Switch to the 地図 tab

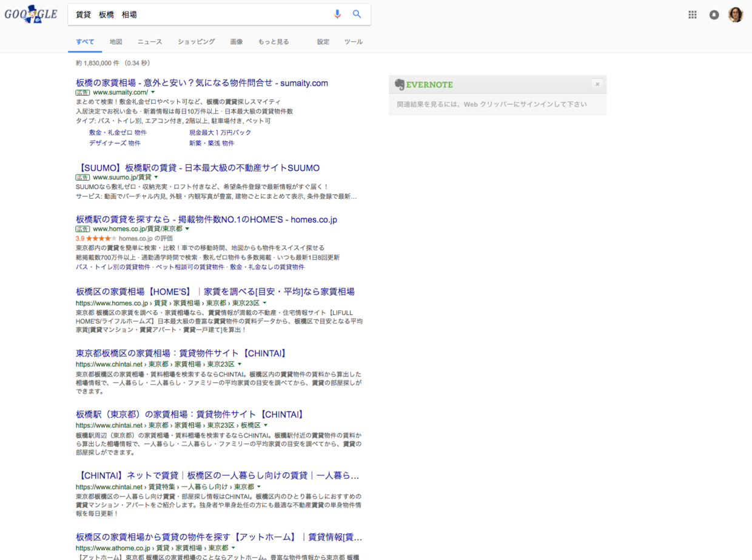(x=116, y=42)
